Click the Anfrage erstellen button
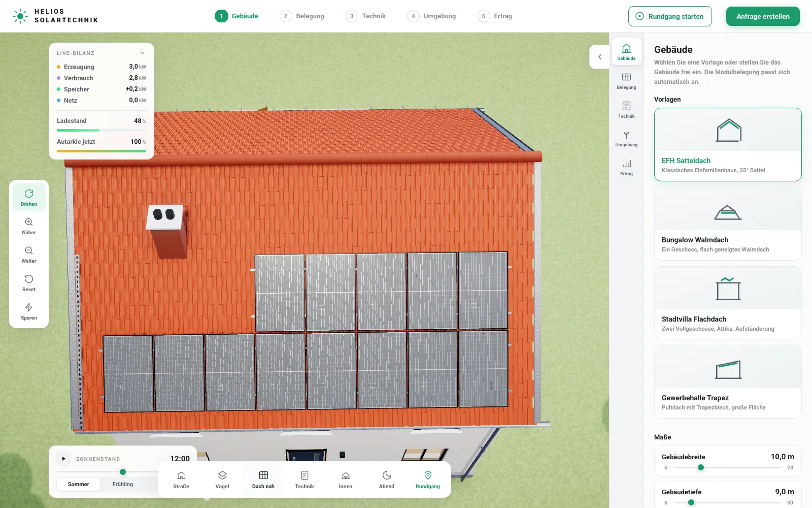The image size is (812, 508). tap(763, 16)
